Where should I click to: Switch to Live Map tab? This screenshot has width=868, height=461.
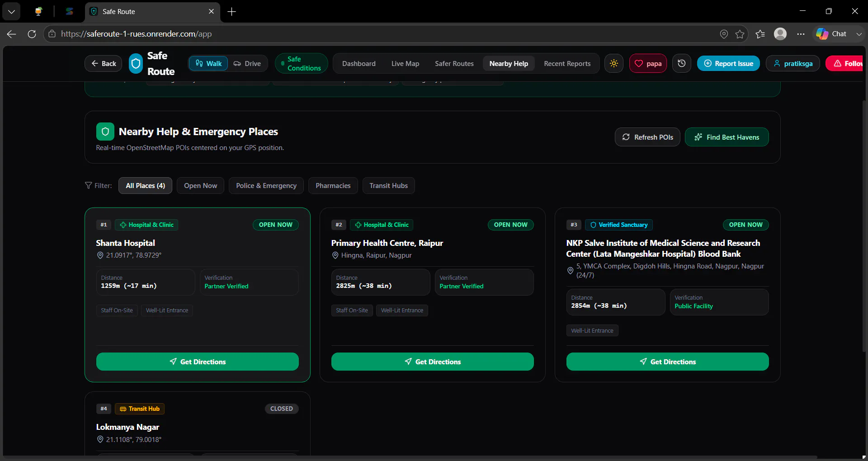tap(405, 64)
